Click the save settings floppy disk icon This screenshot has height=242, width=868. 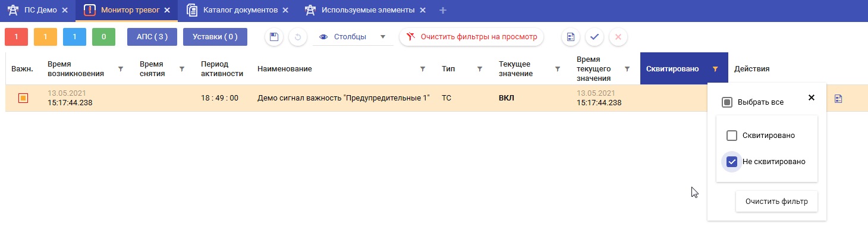coord(273,37)
